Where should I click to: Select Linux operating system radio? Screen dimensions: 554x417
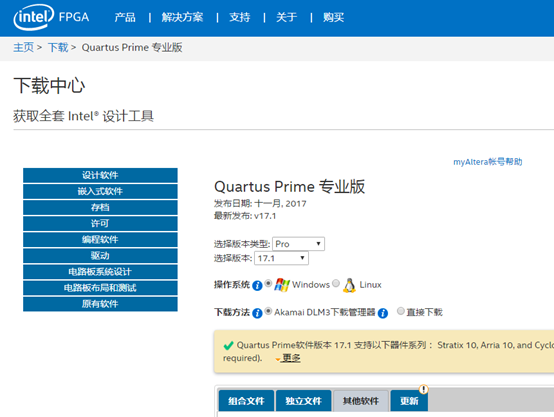point(336,283)
